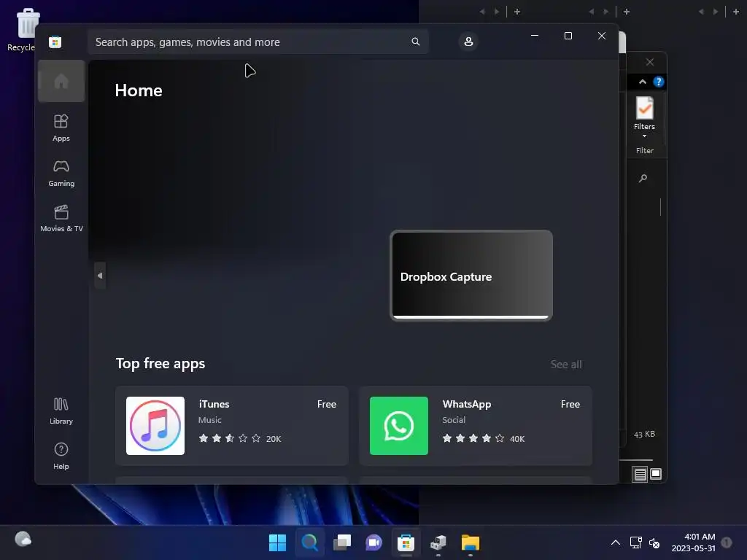Open the clock showing 4:01 AM
Image resolution: width=747 pixels, height=560 pixels.
(693, 542)
